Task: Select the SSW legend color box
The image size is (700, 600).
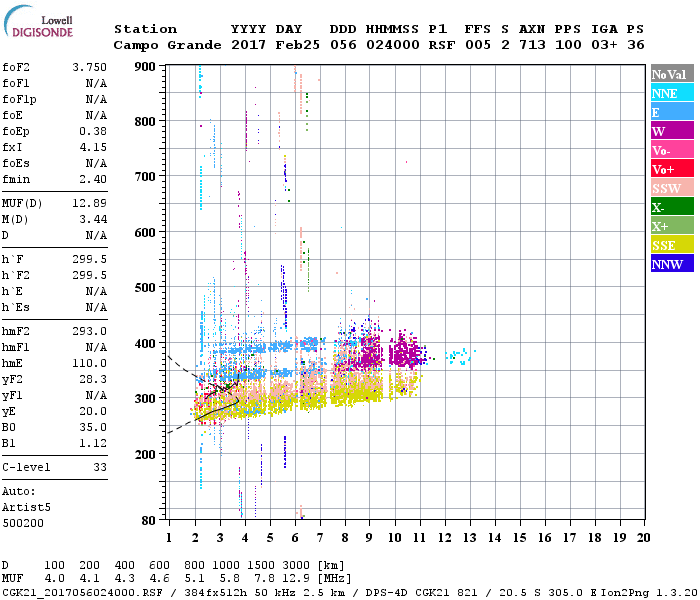Action: [x=670, y=188]
